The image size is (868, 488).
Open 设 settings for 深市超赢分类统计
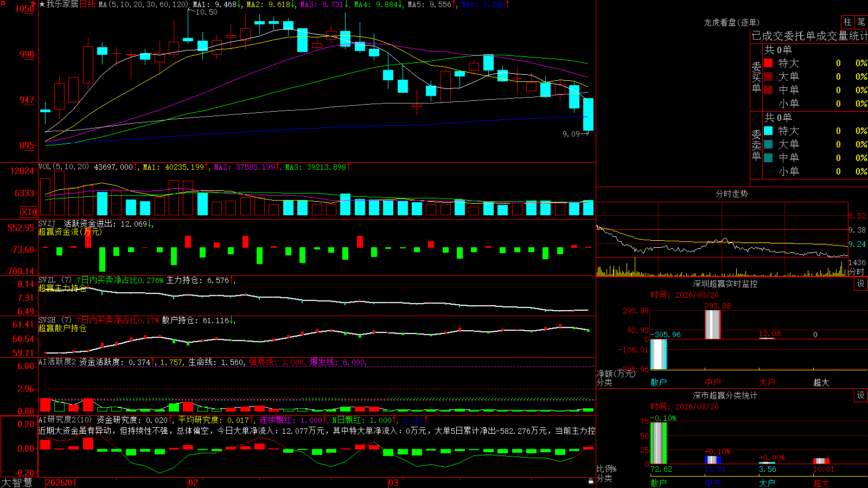861,395
